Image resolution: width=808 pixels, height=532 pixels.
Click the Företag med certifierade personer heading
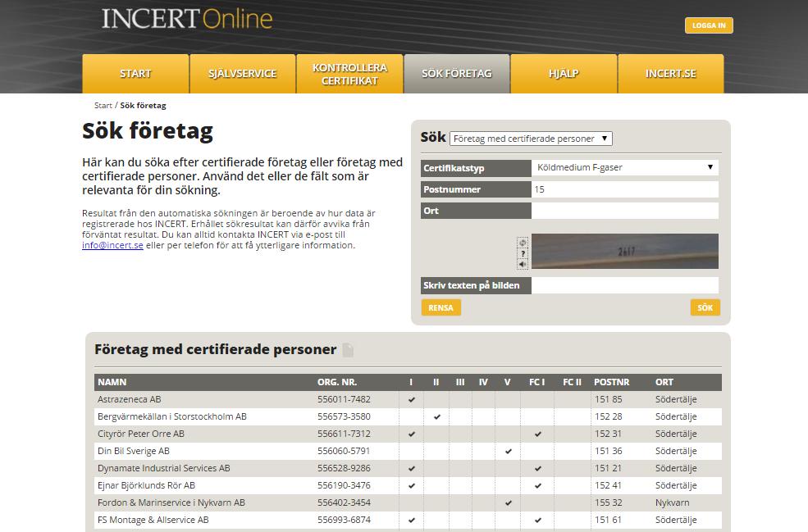click(x=216, y=350)
